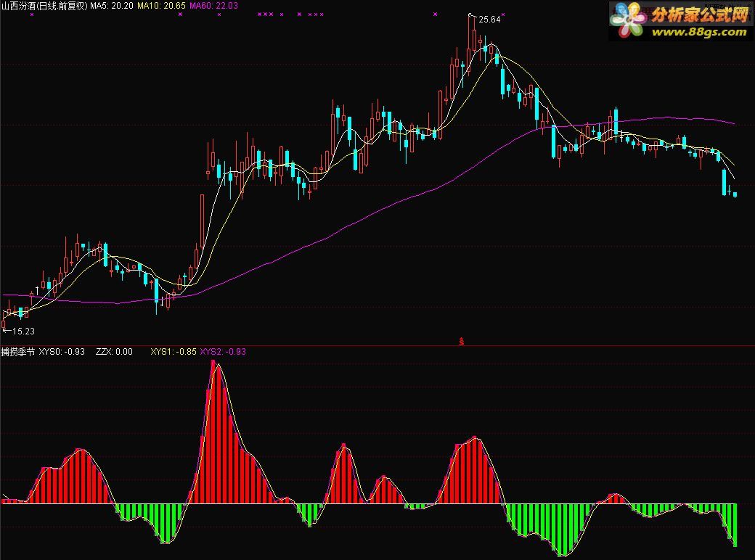This screenshot has width=755, height=560.
Task: Select the MA5: 20.20 indicator label
Action: tap(112, 6)
